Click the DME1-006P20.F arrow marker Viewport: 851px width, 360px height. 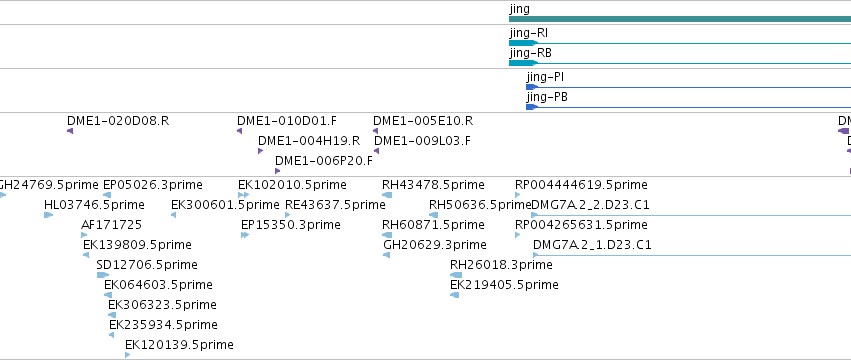point(277,171)
